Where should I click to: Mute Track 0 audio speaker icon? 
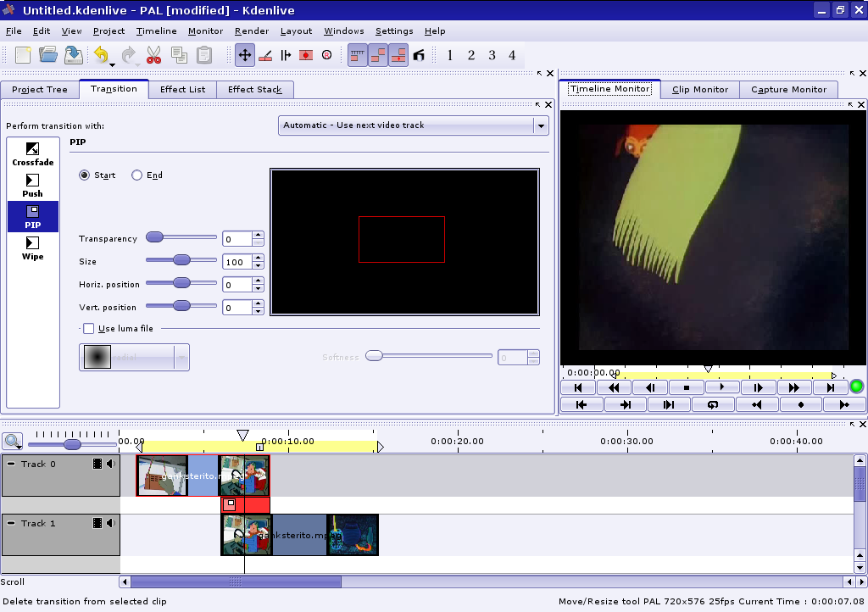pyautogui.click(x=111, y=464)
